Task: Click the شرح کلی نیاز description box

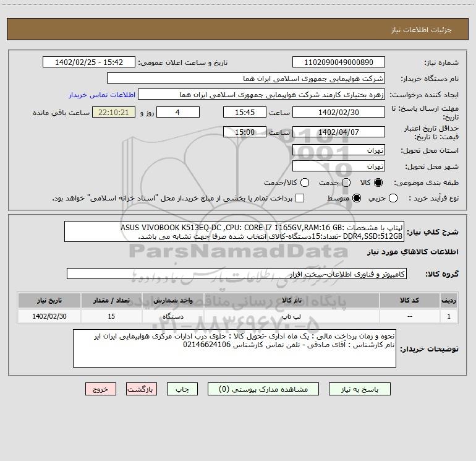Action: click(x=236, y=231)
